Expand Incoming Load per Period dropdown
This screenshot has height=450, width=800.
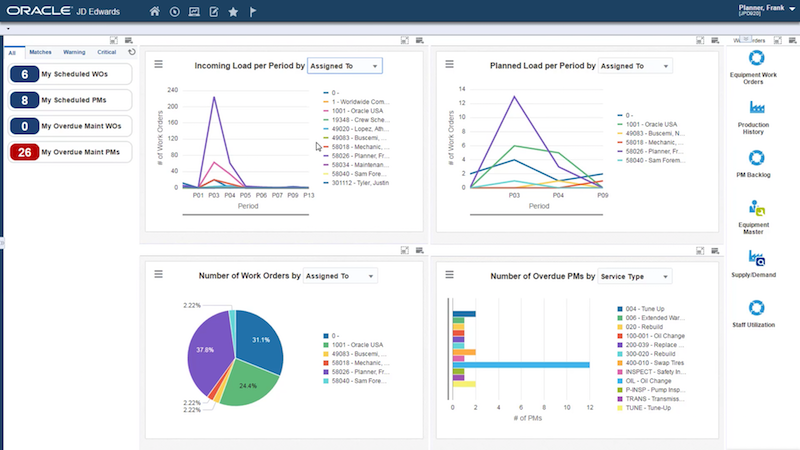click(344, 66)
